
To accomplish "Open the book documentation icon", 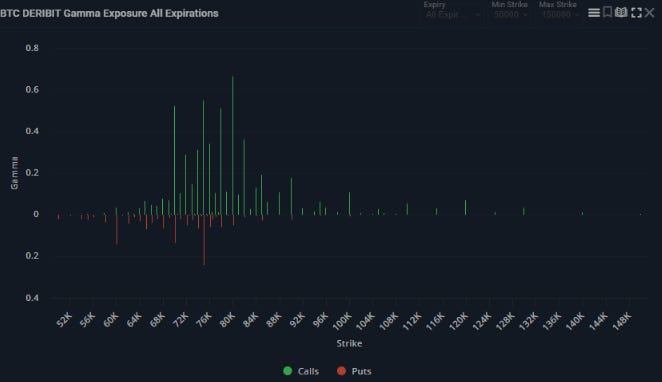I will click(x=621, y=12).
